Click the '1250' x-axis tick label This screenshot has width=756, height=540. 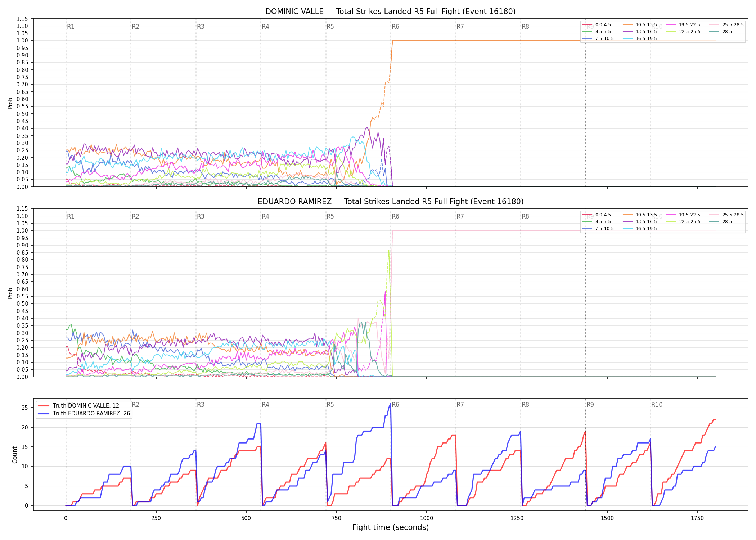517,518
